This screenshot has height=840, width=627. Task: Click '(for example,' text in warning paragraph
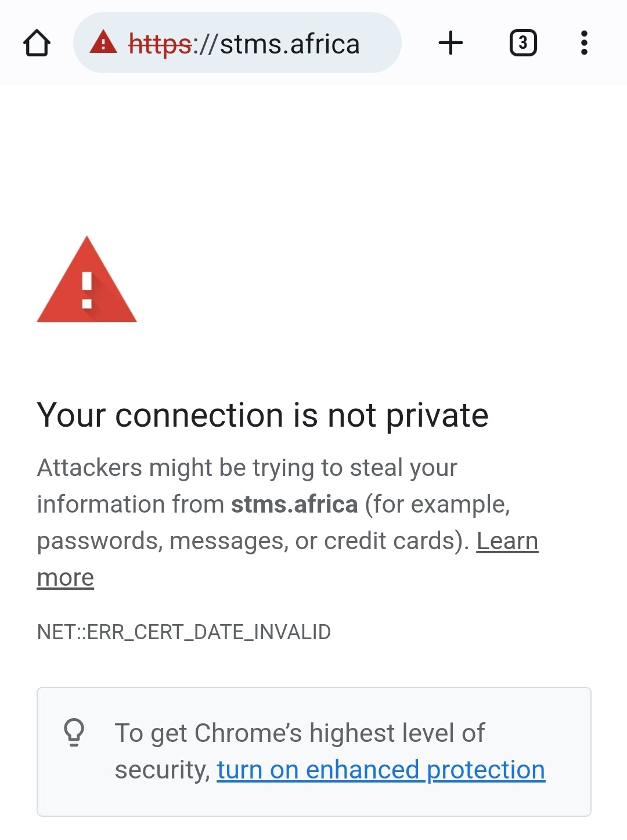[x=437, y=504]
